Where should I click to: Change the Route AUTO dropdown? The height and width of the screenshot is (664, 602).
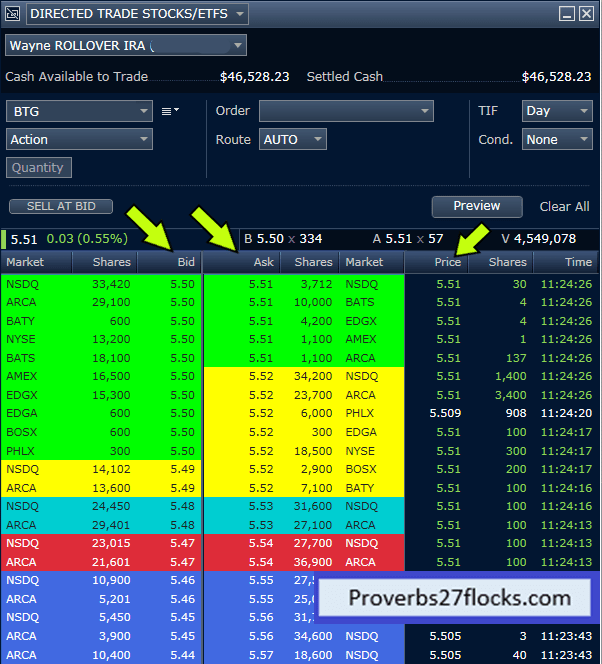[292, 139]
